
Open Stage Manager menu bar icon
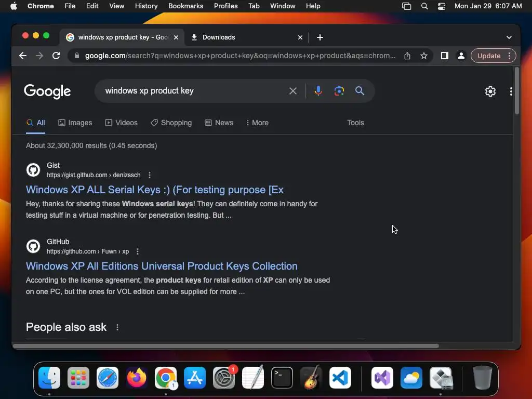pos(406,6)
